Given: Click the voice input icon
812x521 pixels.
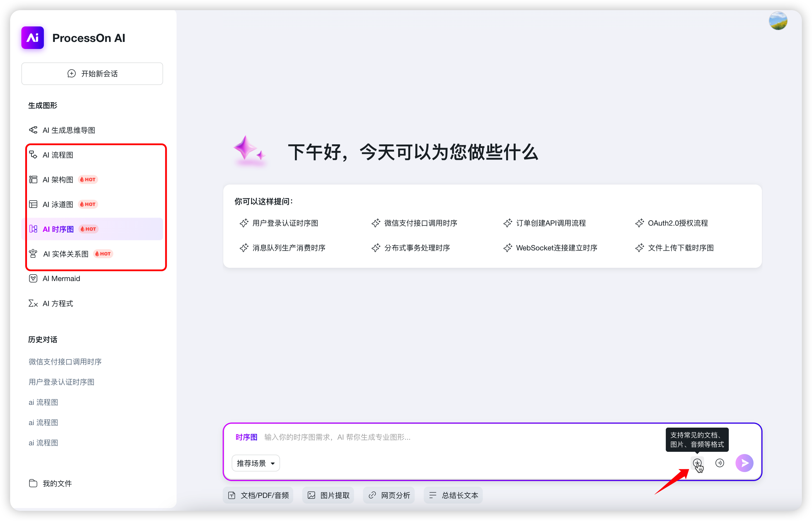Looking at the screenshot, I should pos(720,463).
